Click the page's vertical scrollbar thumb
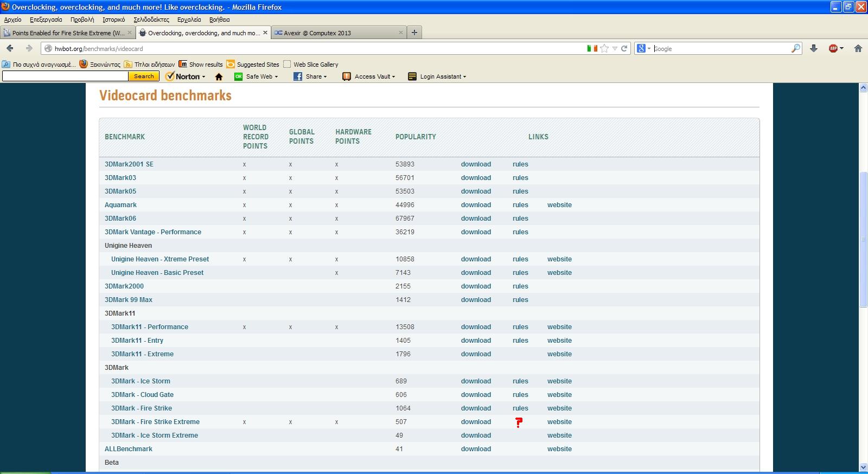 tap(863, 240)
